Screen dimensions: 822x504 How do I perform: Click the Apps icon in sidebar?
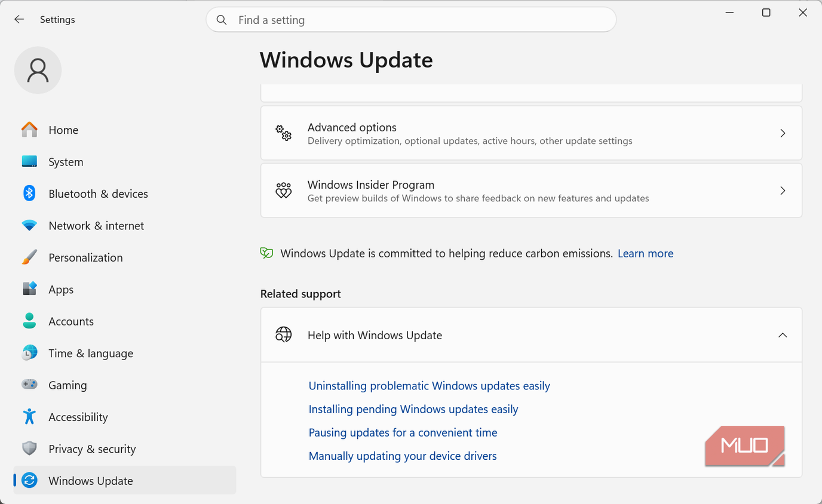[x=29, y=289]
